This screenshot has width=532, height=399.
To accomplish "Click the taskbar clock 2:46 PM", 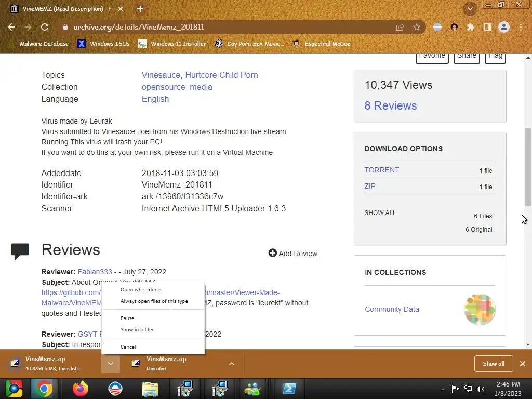I will click(x=508, y=389).
